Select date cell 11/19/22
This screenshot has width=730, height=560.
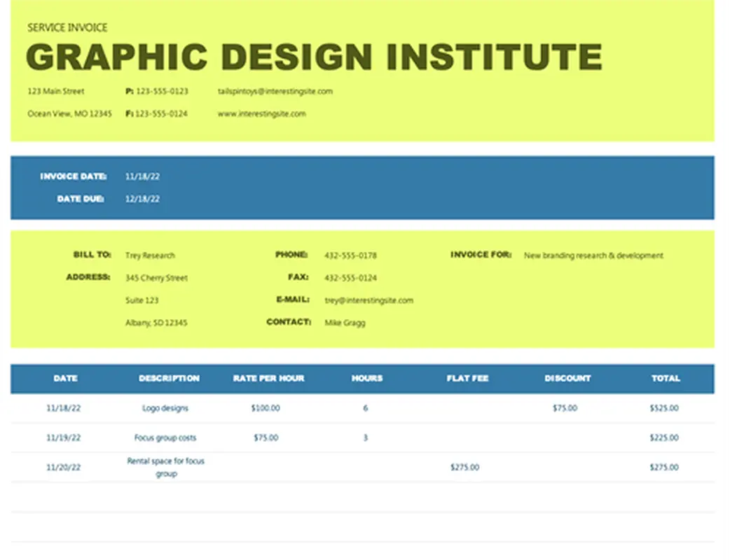63,437
